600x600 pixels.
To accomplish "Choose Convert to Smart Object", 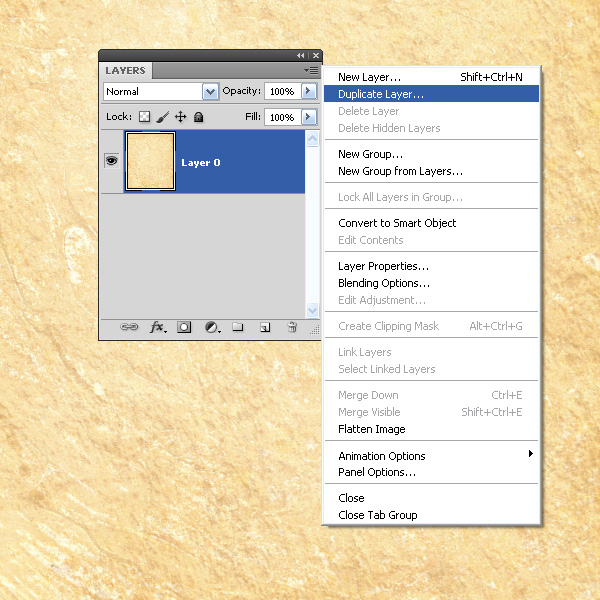I will pos(431,223).
